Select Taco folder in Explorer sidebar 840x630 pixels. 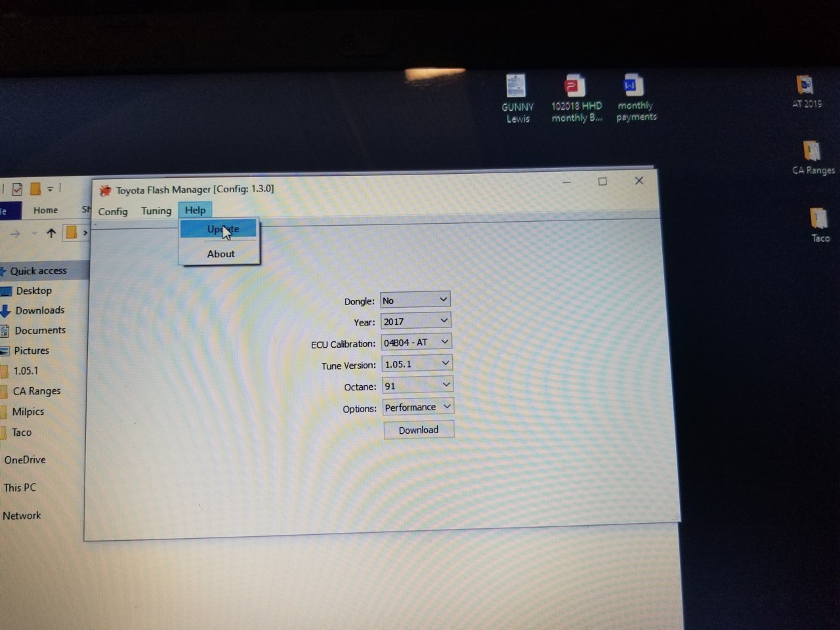pyautogui.click(x=21, y=432)
